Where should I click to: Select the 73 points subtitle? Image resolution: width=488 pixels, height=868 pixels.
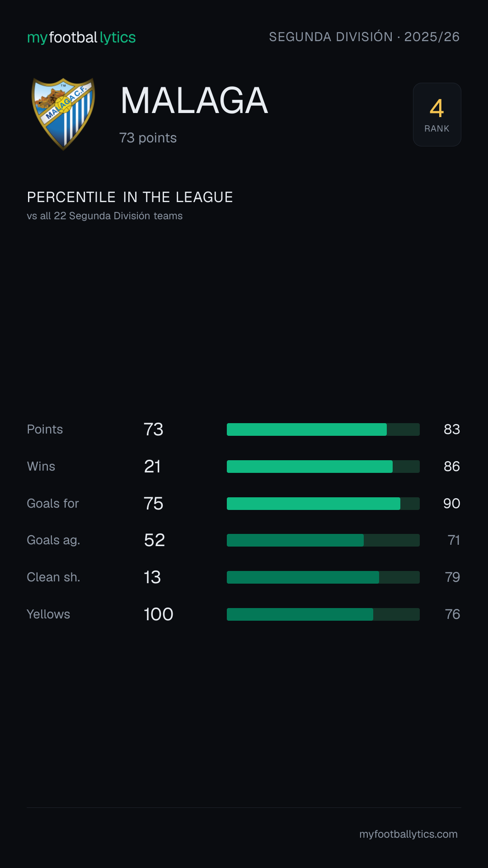148,138
